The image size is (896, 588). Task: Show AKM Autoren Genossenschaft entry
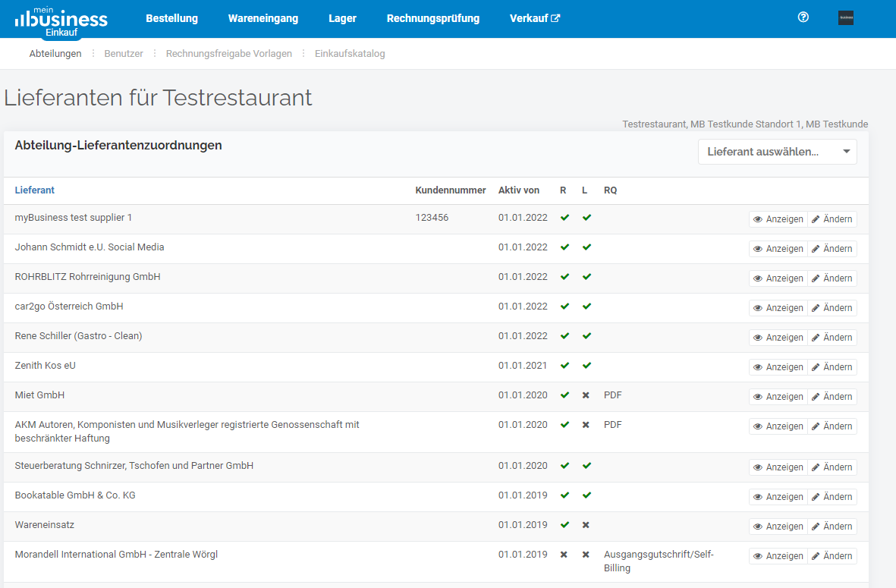tap(778, 426)
